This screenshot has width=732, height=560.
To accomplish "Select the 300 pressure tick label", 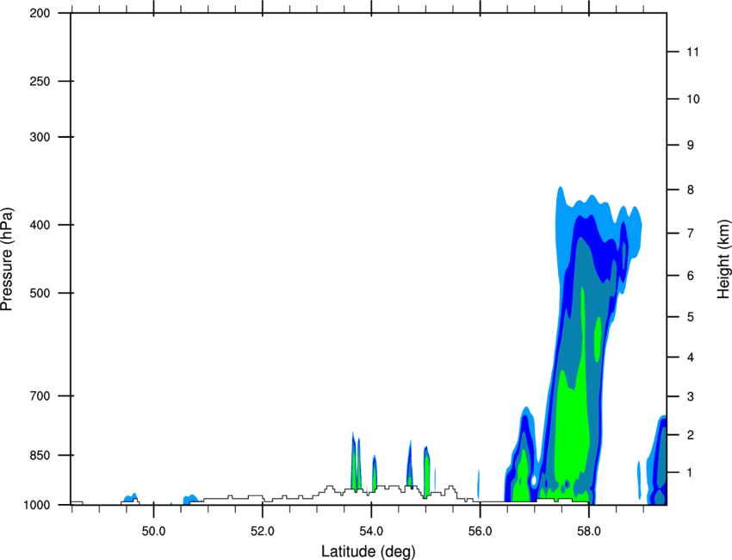I will [x=40, y=137].
